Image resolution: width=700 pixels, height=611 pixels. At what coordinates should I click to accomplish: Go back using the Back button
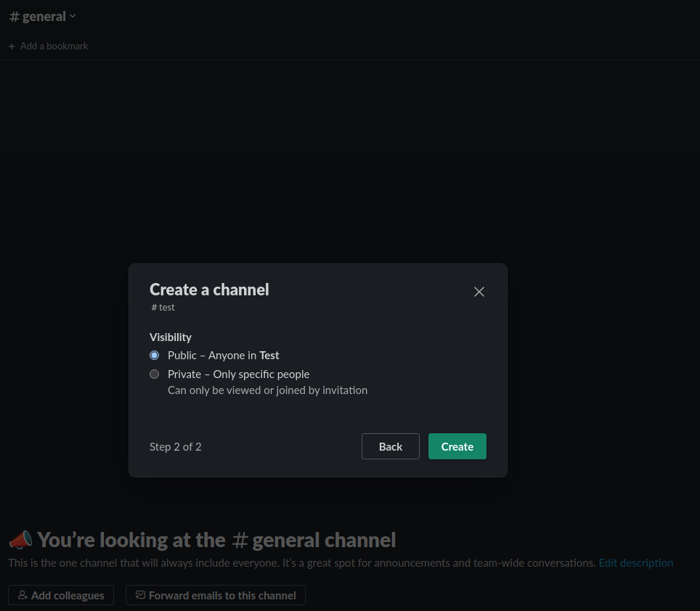[390, 446]
